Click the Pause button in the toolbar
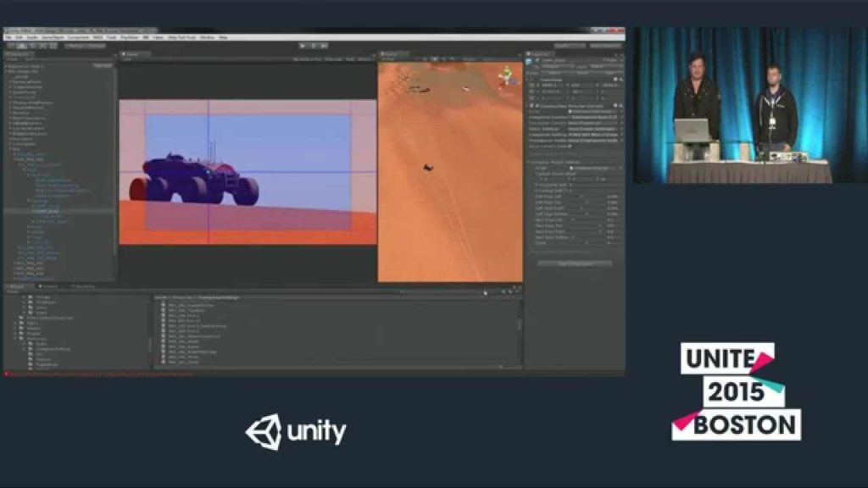 pos(314,46)
